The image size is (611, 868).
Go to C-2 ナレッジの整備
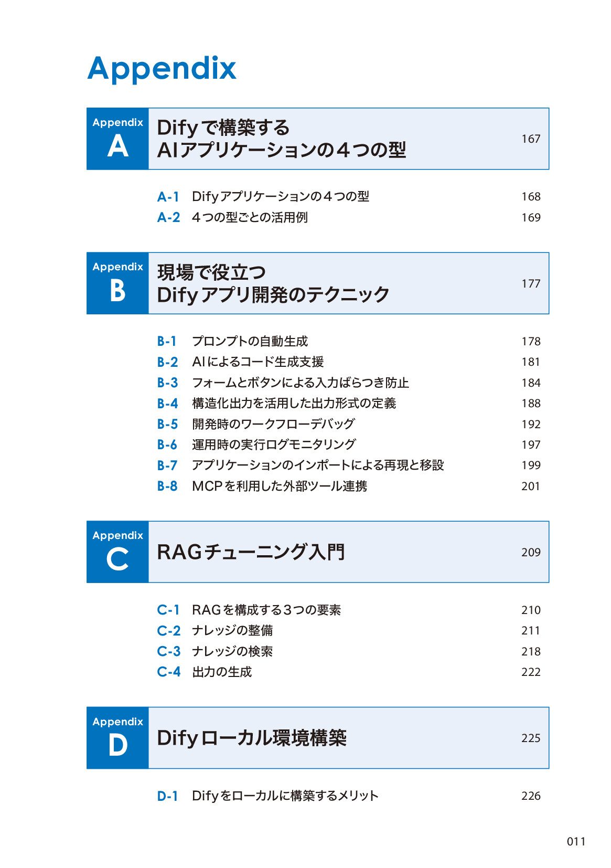pyautogui.click(x=232, y=631)
